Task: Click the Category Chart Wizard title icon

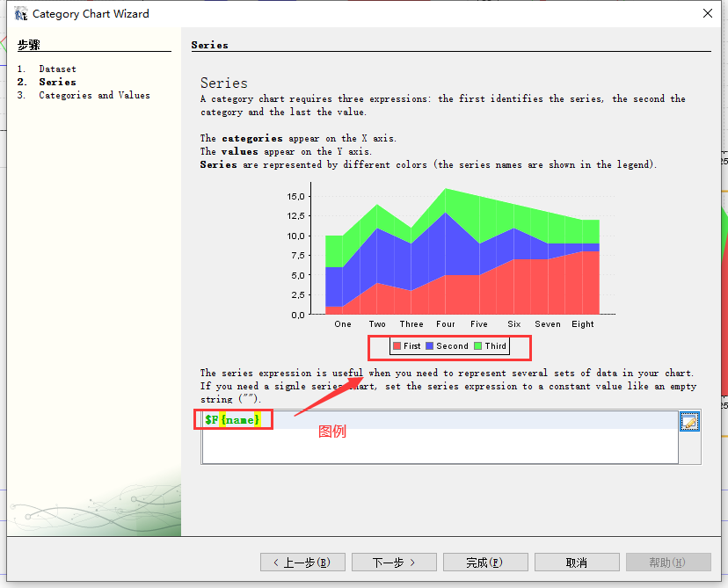Action: (20, 14)
